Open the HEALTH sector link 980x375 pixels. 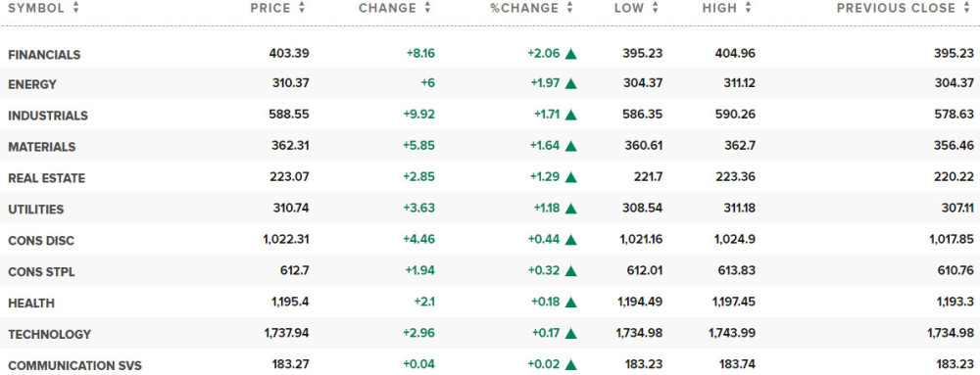(31, 304)
